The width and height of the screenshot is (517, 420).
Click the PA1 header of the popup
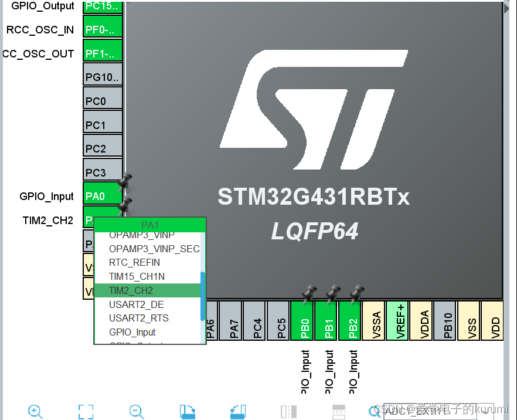tap(150, 225)
